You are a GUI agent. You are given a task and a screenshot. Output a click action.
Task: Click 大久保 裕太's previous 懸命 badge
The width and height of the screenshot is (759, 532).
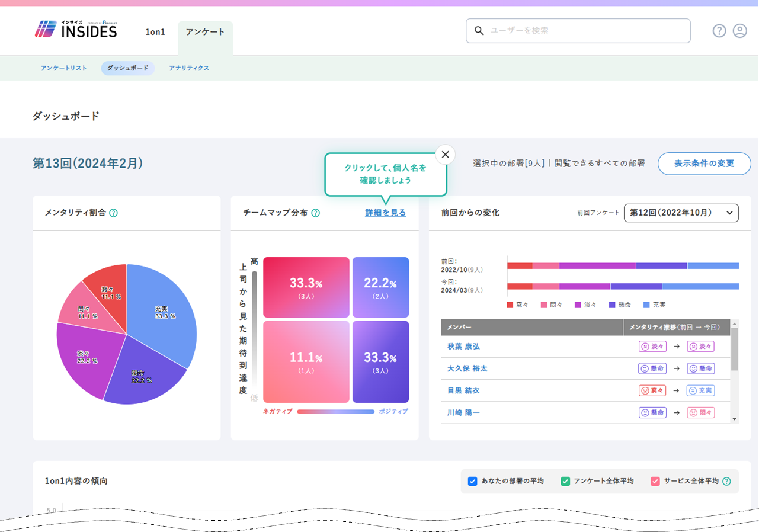pyautogui.click(x=653, y=368)
